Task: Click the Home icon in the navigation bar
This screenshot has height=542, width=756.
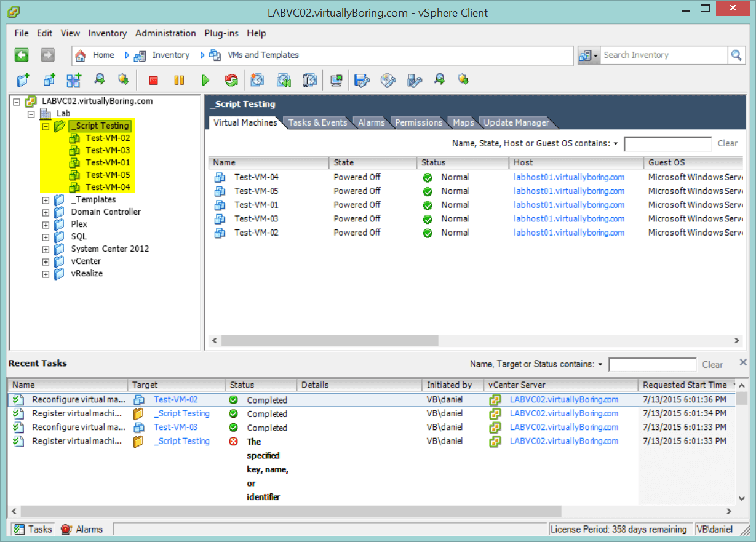Action: [80, 55]
